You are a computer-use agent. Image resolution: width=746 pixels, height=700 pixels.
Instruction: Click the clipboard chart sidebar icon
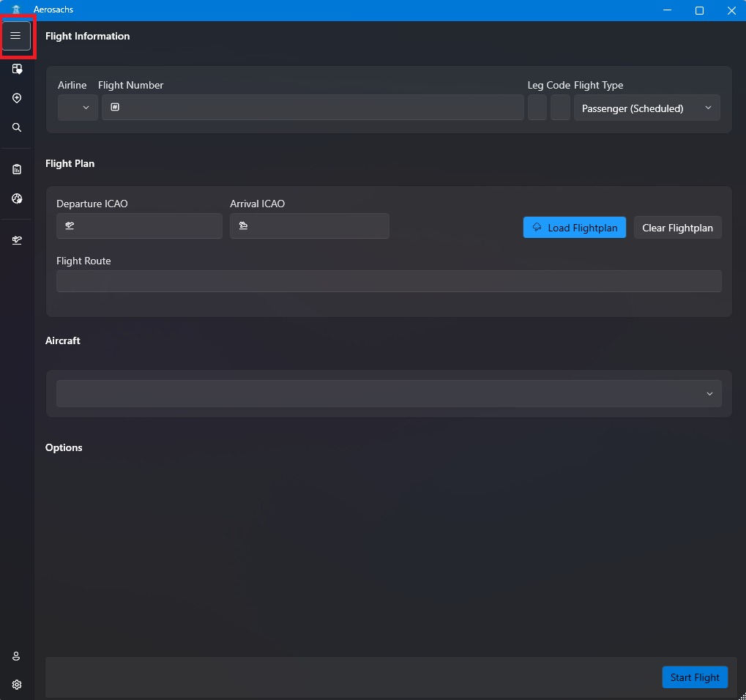[x=17, y=169]
